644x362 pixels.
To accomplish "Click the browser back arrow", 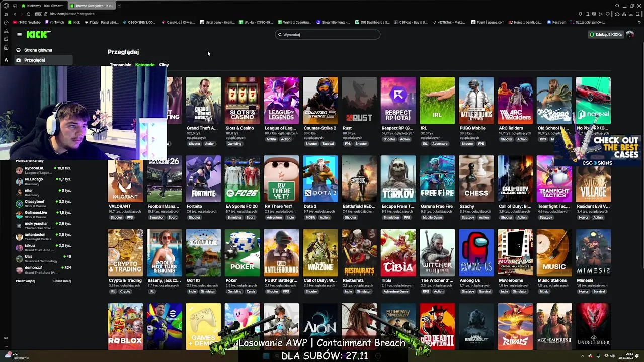I will [15, 14].
